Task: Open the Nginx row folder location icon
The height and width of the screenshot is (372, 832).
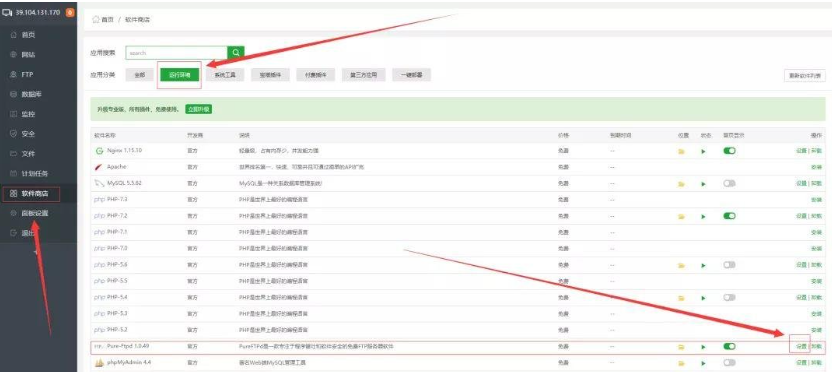Action: pyautogui.click(x=681, y=151)
